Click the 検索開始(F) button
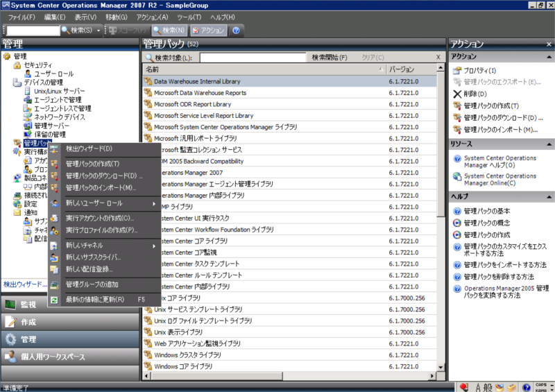The height and width of the screenshot is (392, 555). 330,58
